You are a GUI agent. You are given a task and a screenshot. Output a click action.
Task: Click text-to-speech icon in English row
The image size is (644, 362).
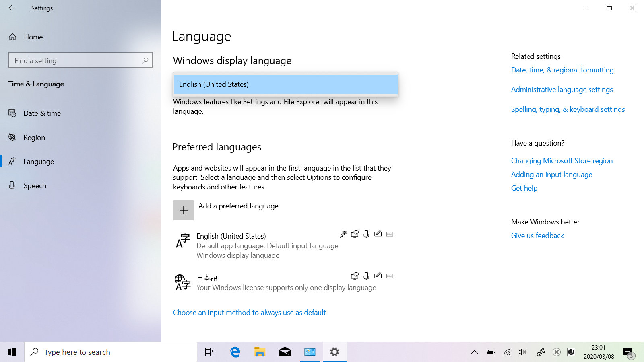coord(355,234)
